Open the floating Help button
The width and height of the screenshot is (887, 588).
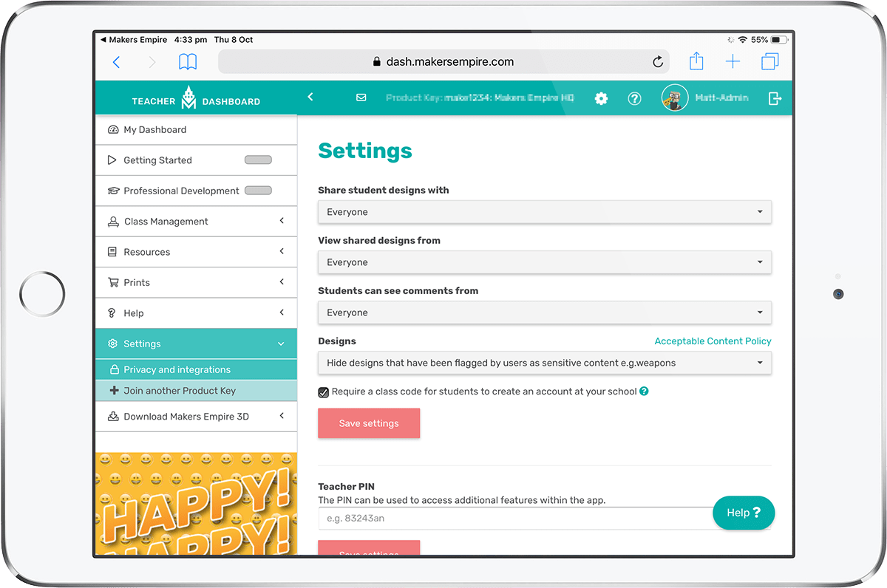(744, 513)
